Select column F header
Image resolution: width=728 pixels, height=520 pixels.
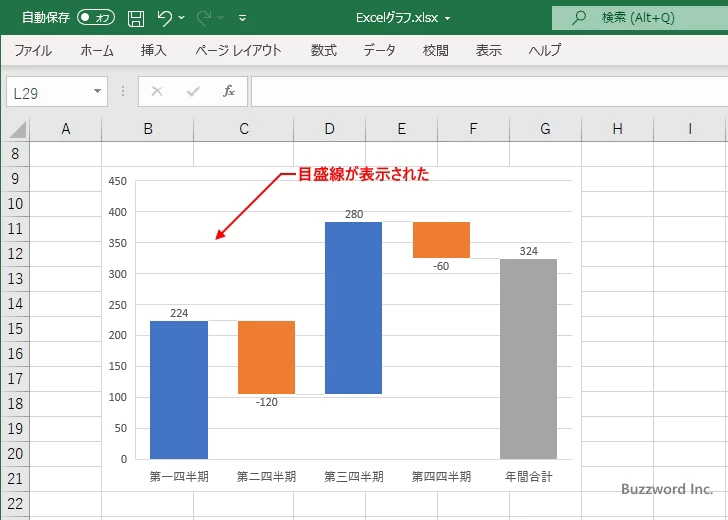tap(474, 129)
